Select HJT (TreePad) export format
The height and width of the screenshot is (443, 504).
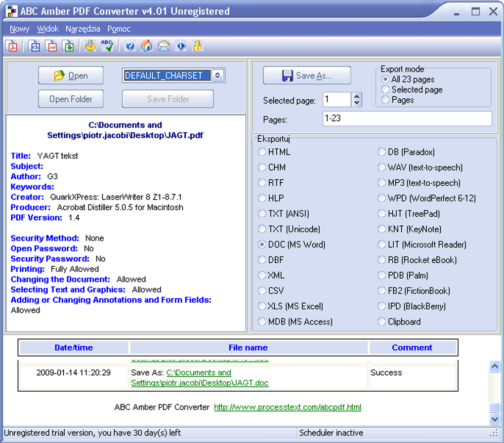409,213
